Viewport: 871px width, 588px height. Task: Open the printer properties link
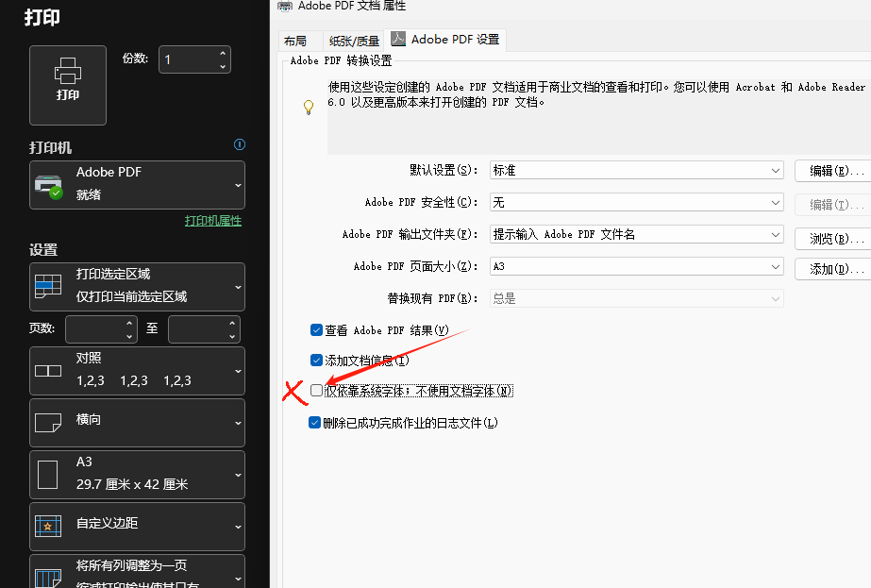coord(212,221)
